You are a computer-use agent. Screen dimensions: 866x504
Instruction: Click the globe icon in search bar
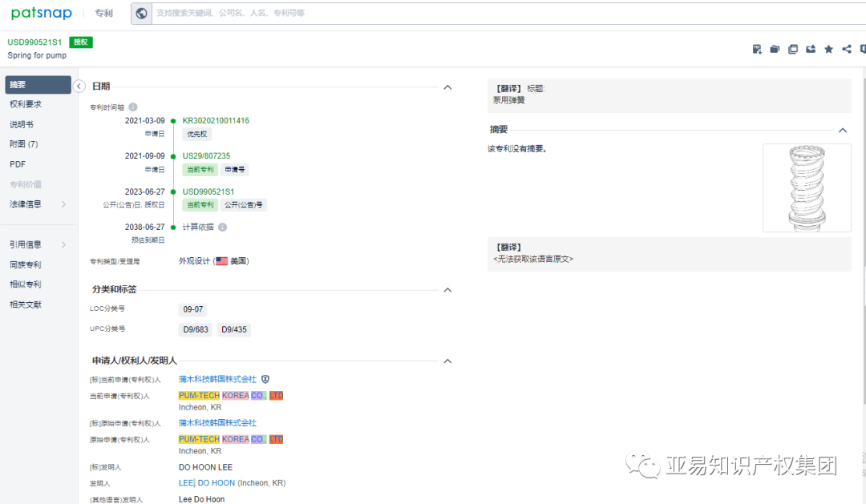pyautogui.click(x=141, y=14)
